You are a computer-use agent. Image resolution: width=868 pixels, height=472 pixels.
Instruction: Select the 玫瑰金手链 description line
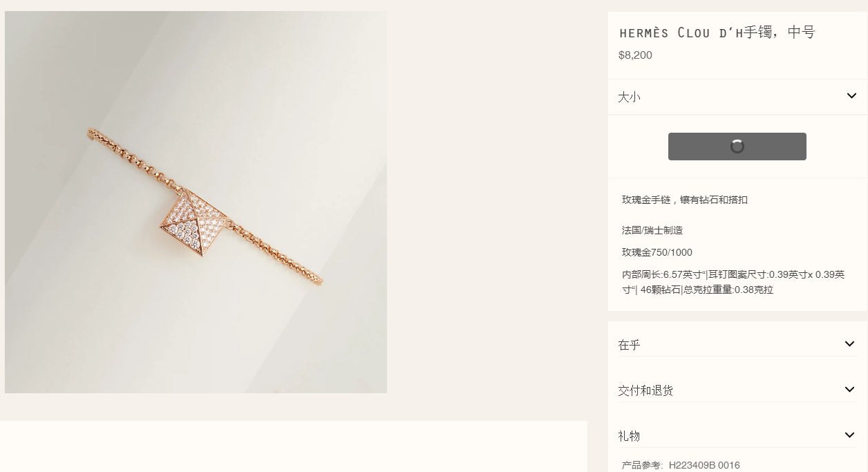point(685,200)
